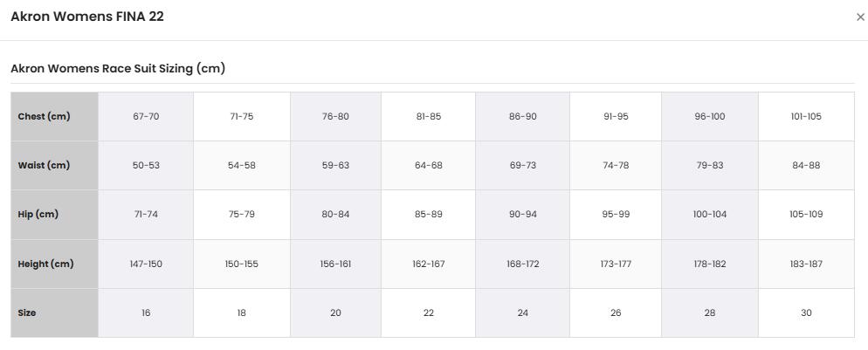Click chest measurement 67-70 cell
Screen dimensions: 868x350
pyautogui.click(x=146, y=117)
